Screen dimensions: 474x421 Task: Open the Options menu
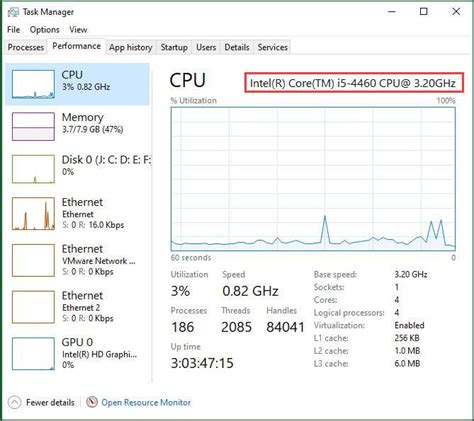coord(45,30)
